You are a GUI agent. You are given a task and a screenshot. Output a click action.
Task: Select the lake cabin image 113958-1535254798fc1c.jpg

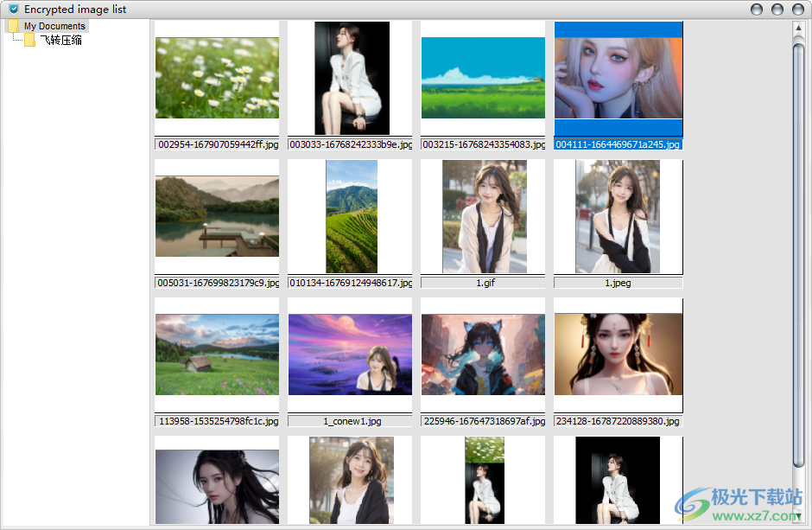point(216,354)
